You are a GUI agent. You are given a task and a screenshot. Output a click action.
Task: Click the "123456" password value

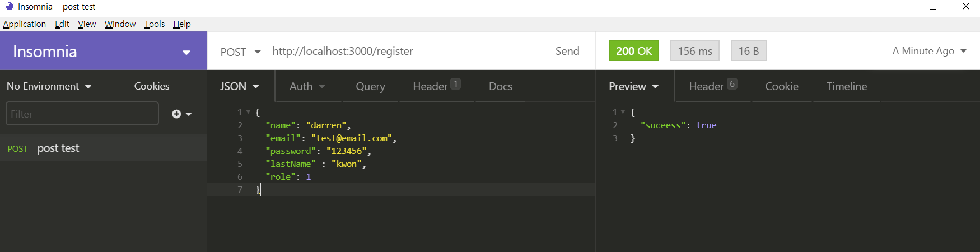(x=346, y=151)
